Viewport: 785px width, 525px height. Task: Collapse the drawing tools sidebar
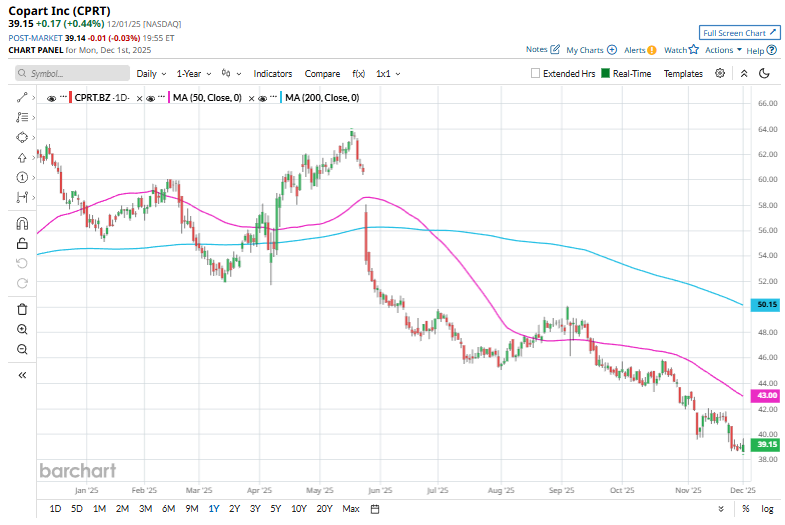coord(22,375)
